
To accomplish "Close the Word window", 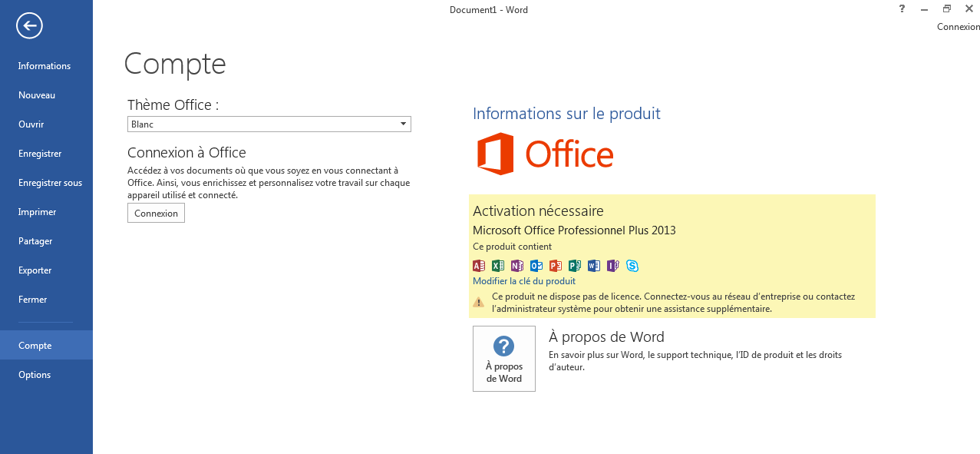I will point(969,8).
